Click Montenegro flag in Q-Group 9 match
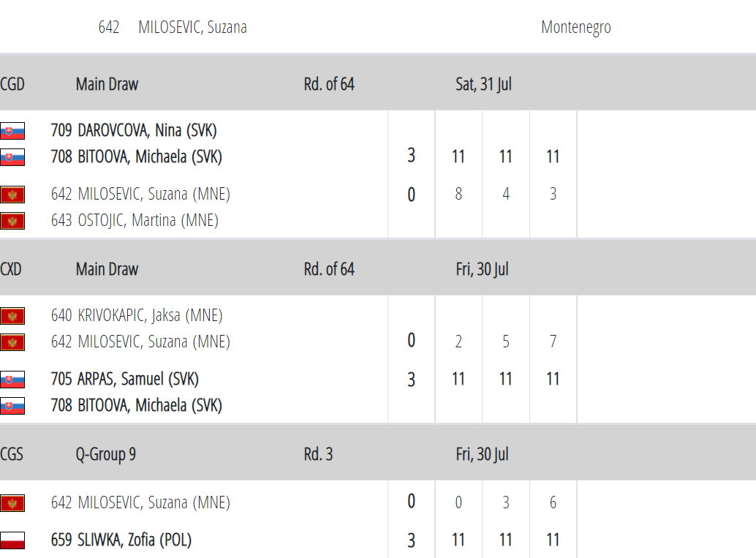The image size is (756, 558). (12, 503)
